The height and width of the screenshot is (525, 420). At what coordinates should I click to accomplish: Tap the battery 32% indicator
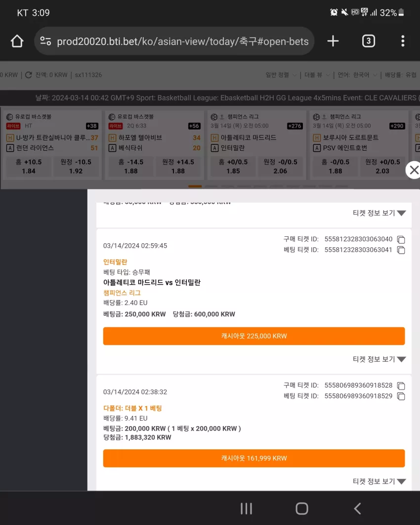[392, 13]
